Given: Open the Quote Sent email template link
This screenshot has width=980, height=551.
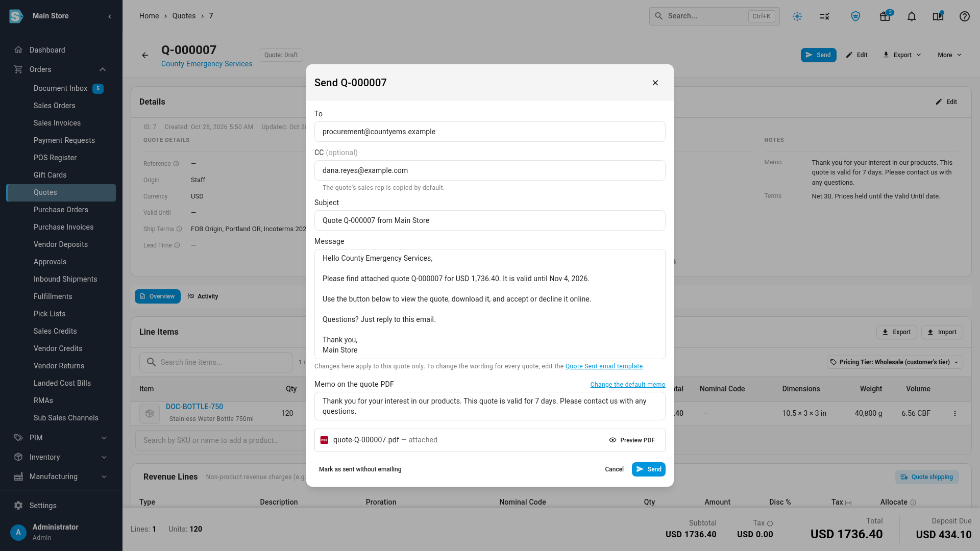Looking at the screenshot, I should coord(604,366).
